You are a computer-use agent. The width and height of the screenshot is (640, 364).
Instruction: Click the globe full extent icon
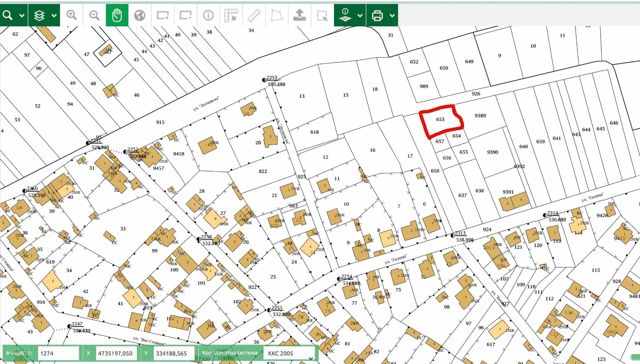point(140,15)
